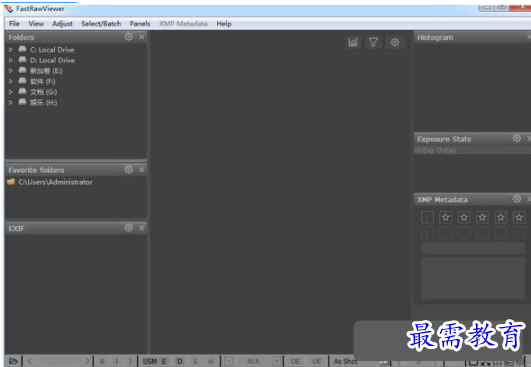Viewport: 531px width, 367px height.
Task: Toggle UE underexposure indicator
Action: [x=317, y=361]
